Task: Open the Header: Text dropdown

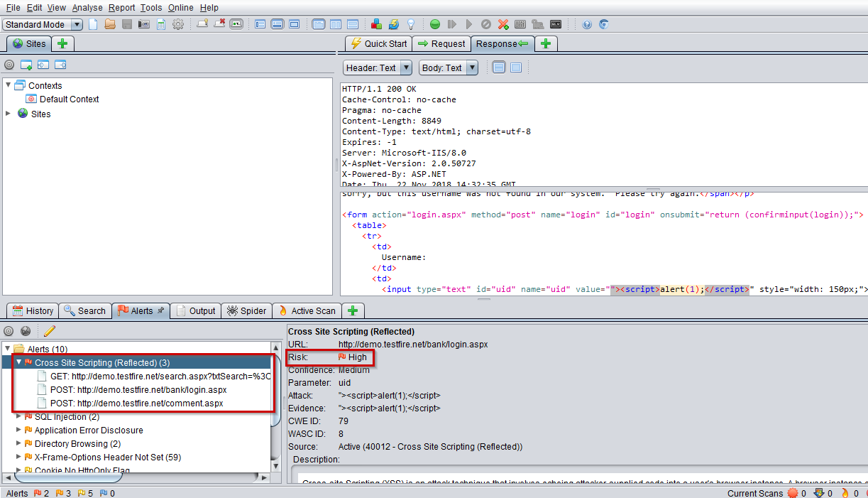Action: pos(378,68)
